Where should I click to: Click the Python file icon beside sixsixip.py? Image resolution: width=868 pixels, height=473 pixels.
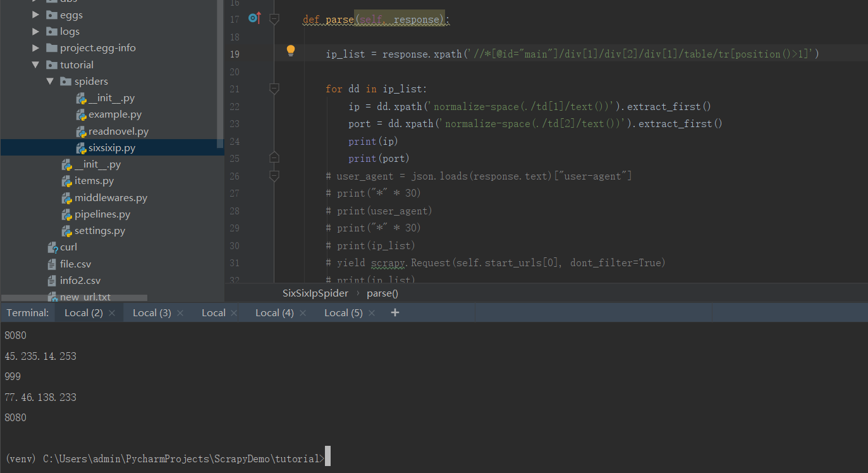(x=81, y=148)
